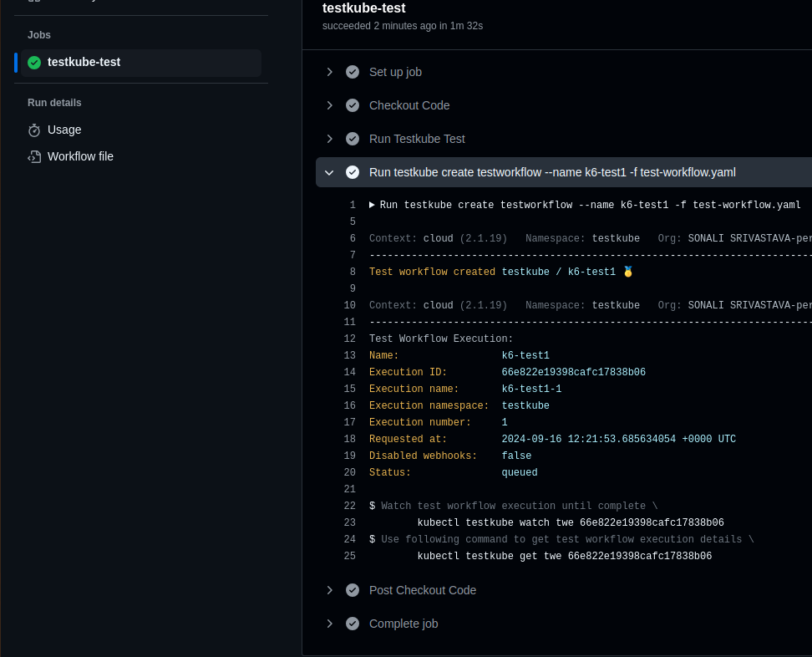Click the Set up job check icon

[x=353, y=72]
